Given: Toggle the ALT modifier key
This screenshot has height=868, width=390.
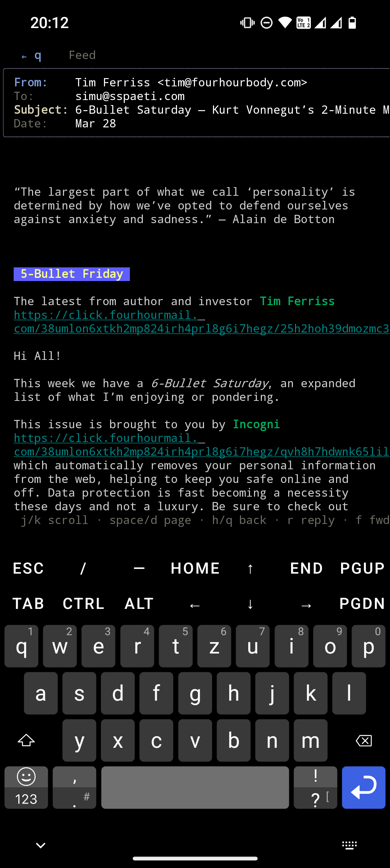Looking at the screenshot, I should 139,604.
